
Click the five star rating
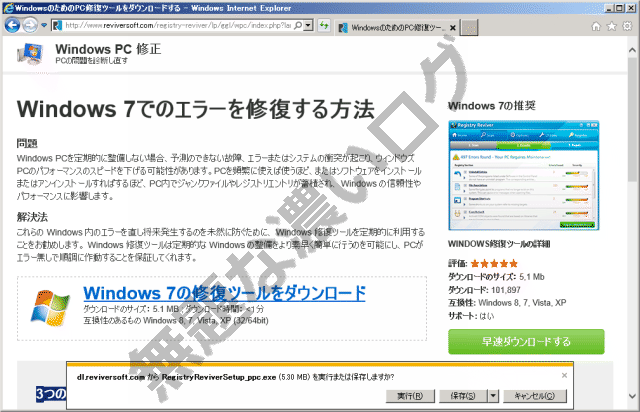click(494, 264)
